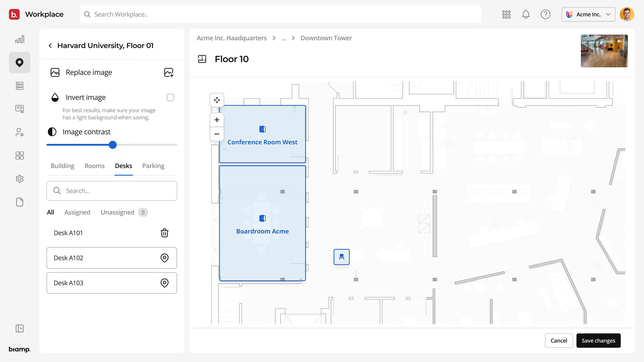Screen dimensions: 644x362
Task: Select the location pin sidebar icon
Action: click(x=19, y=63)
